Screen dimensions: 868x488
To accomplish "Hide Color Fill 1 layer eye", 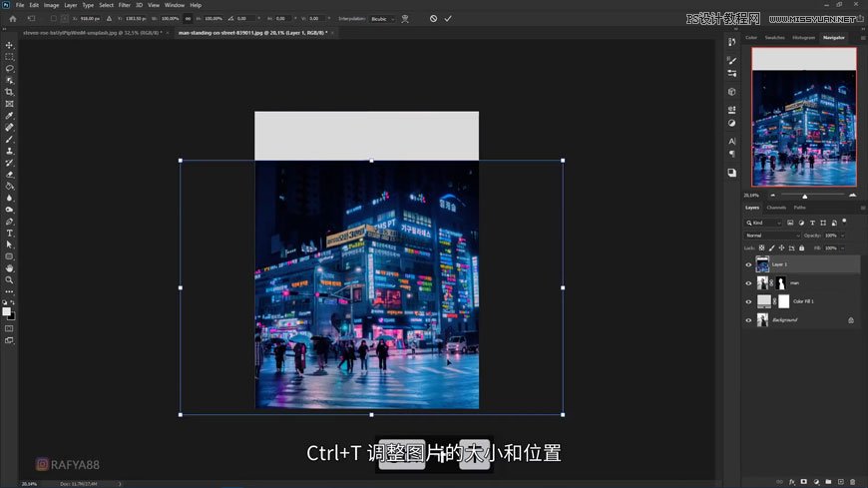I will pyautogui.click(x=748, y=302).
